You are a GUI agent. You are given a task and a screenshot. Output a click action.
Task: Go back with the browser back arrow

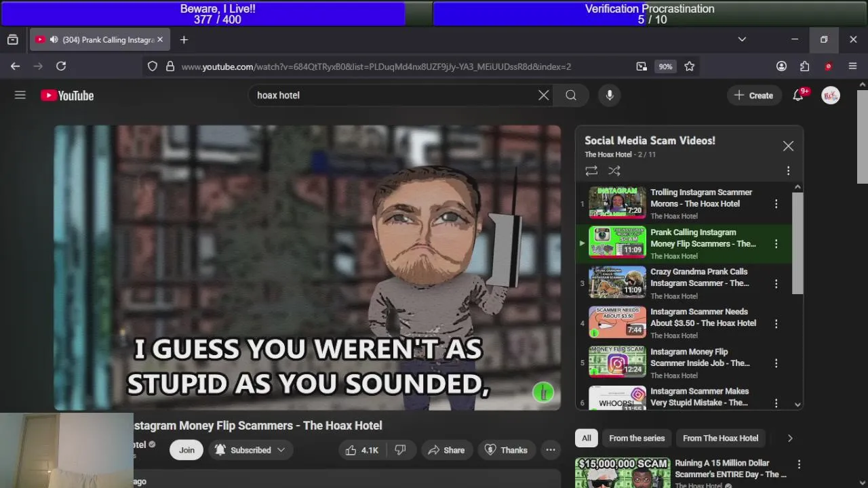click(x=15, y=66)
